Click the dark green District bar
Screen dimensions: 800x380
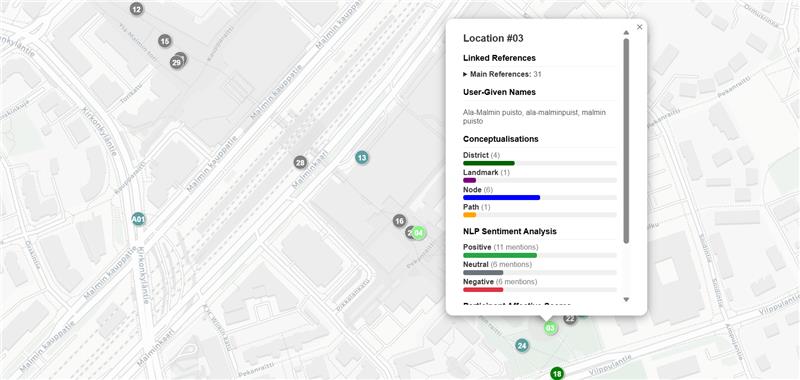click(x=489, y=163)
